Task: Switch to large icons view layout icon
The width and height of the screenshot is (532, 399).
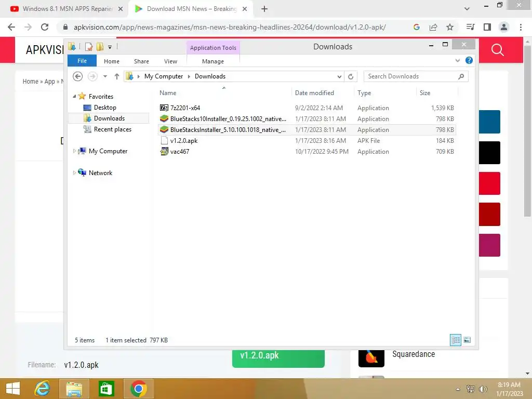Action: (467, 340)
